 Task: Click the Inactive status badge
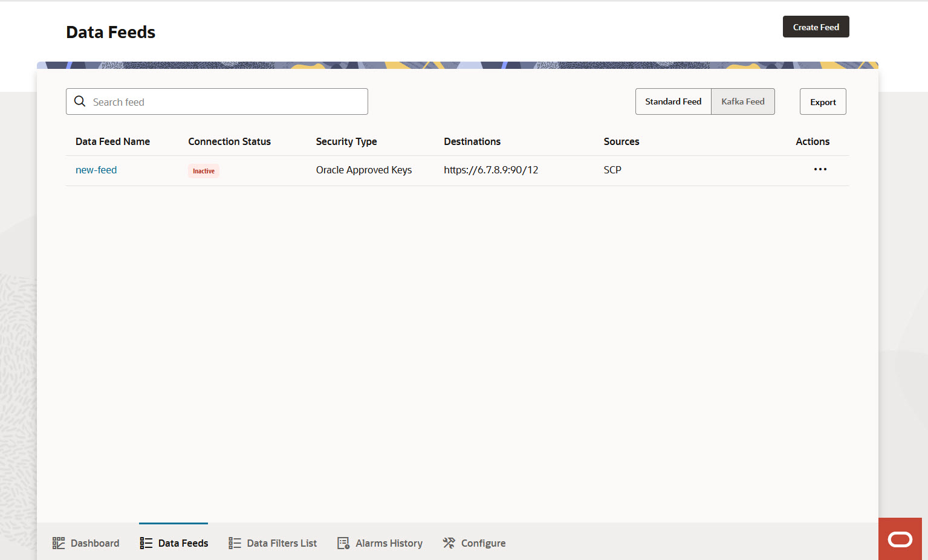(x=203, y=170)
